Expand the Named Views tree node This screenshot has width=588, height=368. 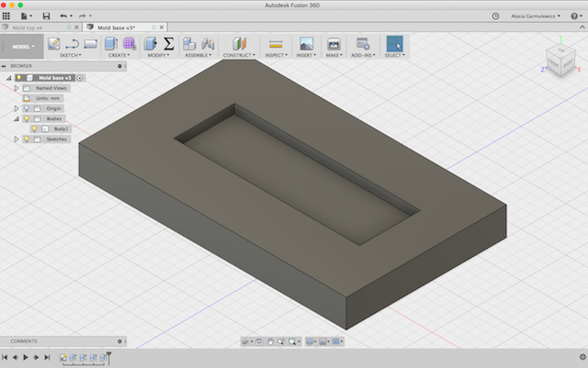tap(17, 88)
